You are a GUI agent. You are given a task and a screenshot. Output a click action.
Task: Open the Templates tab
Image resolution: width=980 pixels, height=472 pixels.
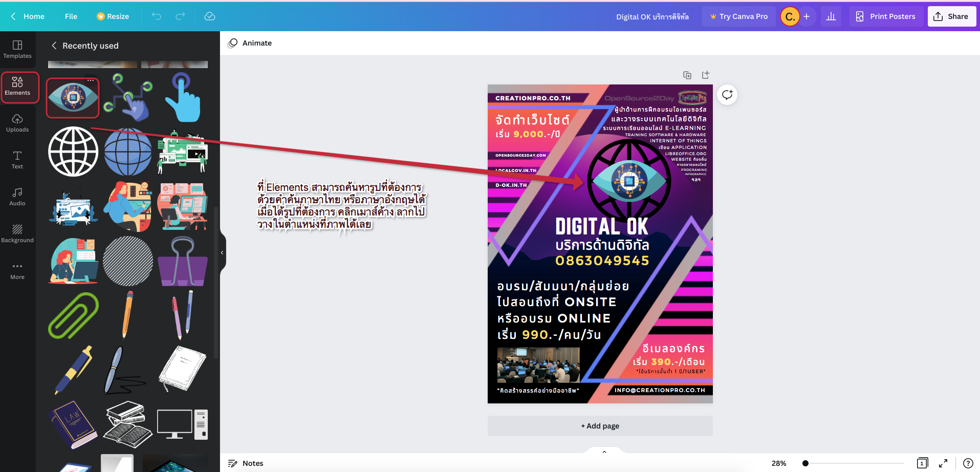tap(17, 50)
